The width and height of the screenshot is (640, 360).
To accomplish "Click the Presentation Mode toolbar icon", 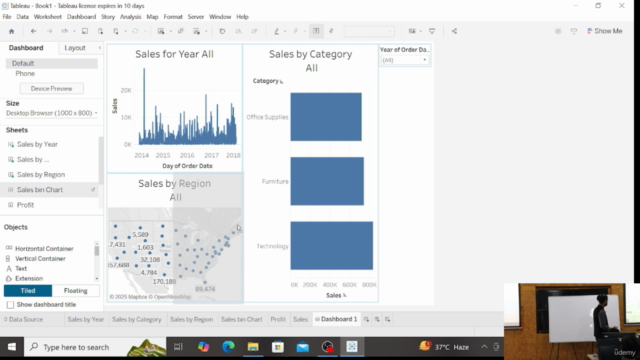I will click(x=432, y=31).
